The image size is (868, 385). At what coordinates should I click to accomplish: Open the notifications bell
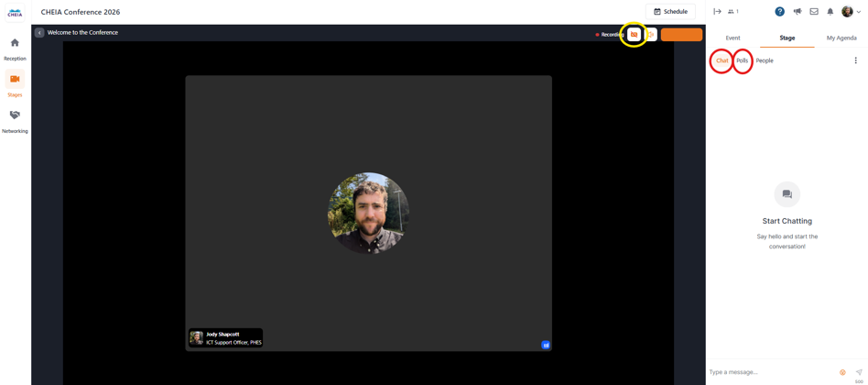pos(830,12)
